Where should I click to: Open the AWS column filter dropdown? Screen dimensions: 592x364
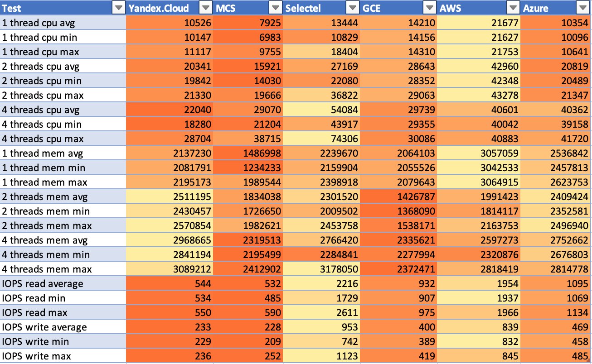click(x=513, y=8)
